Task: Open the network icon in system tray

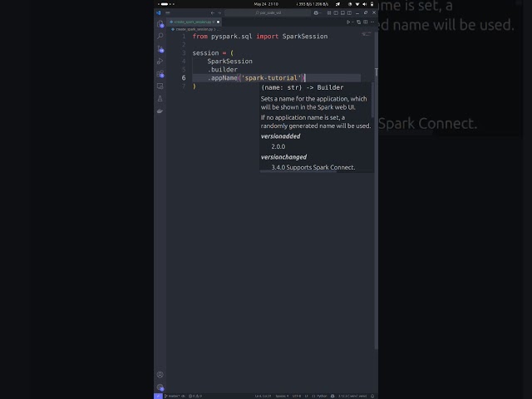Action: point(357,4)
